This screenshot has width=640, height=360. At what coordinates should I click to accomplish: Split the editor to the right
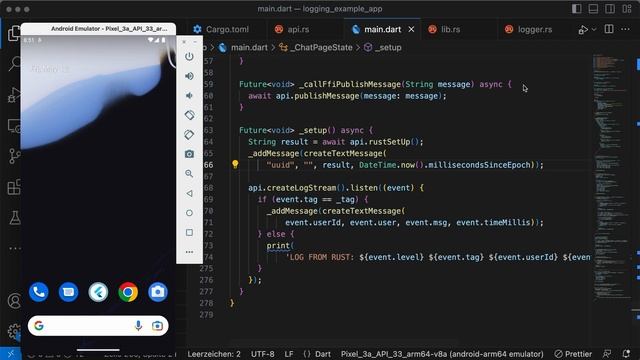(x=609, y=29)
